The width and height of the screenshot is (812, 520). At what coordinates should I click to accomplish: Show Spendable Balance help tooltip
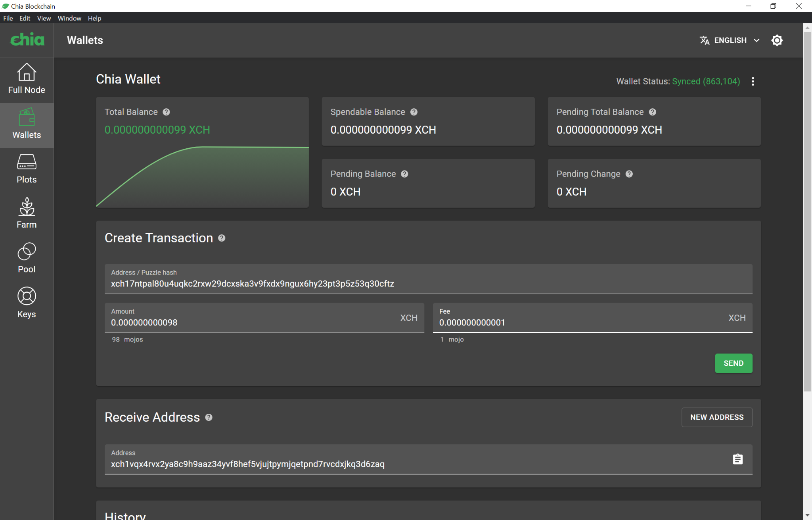pyautogui.click(x=414, y=112)
